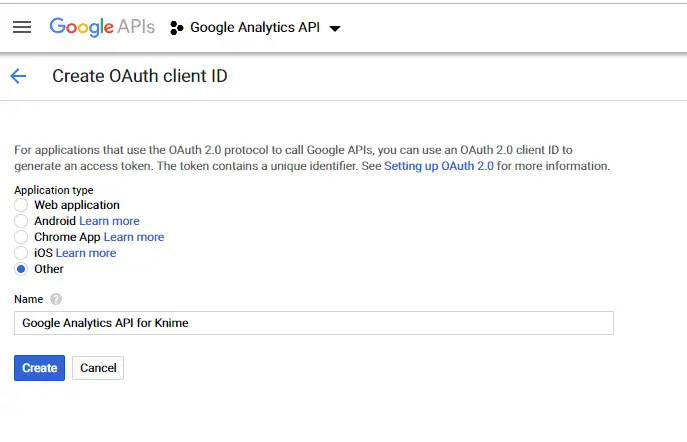Screen dimensions: 687x442
Task: Open the iOS Learn more link
Action: click(x=86, y=253)
